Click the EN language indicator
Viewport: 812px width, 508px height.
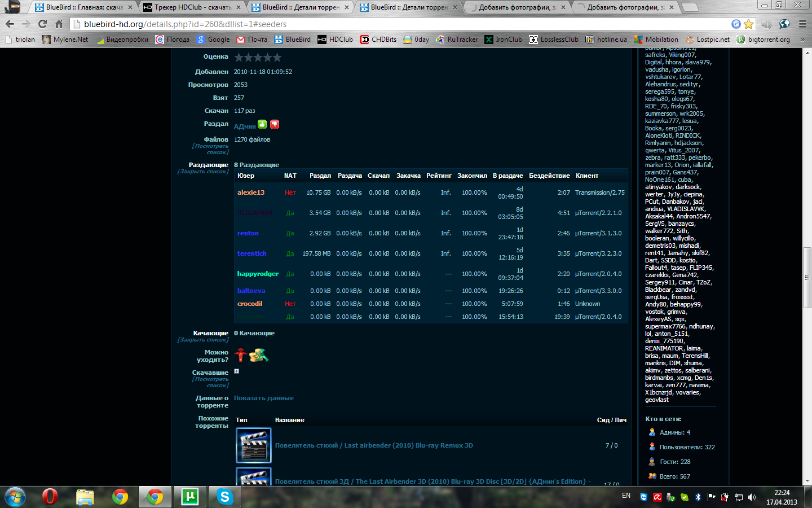click(626, 496)
